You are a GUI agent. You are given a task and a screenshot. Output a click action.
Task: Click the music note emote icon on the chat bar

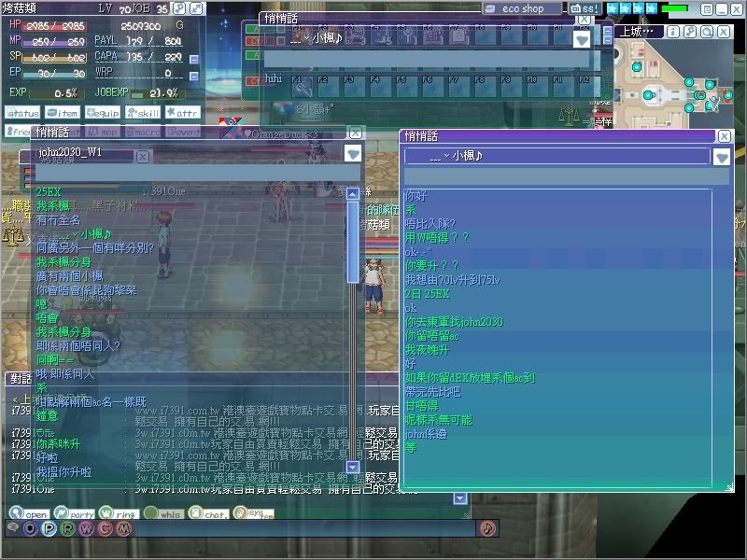(487, 528)
